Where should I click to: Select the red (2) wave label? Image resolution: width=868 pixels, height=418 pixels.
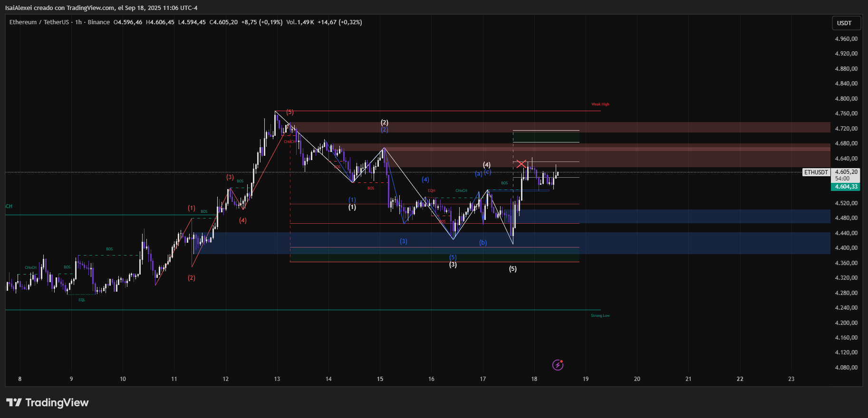pos(191,278)
